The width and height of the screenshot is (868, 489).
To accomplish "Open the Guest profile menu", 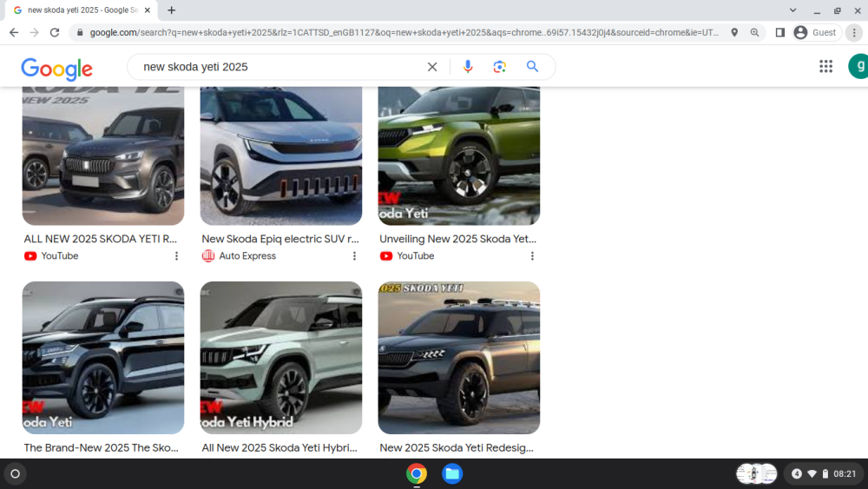I will point(817,33).
